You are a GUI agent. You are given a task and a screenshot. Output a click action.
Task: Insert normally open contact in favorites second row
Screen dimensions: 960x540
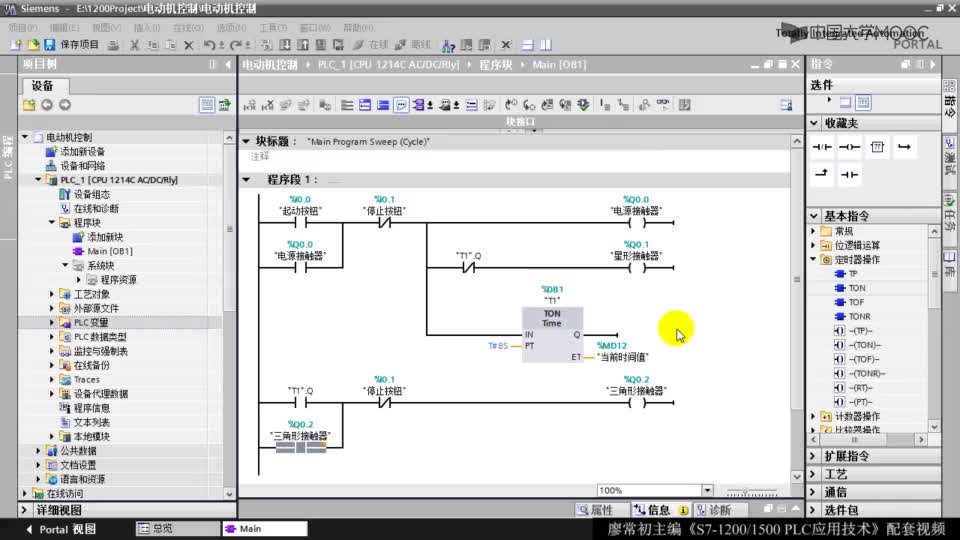(x=849, y=174)
